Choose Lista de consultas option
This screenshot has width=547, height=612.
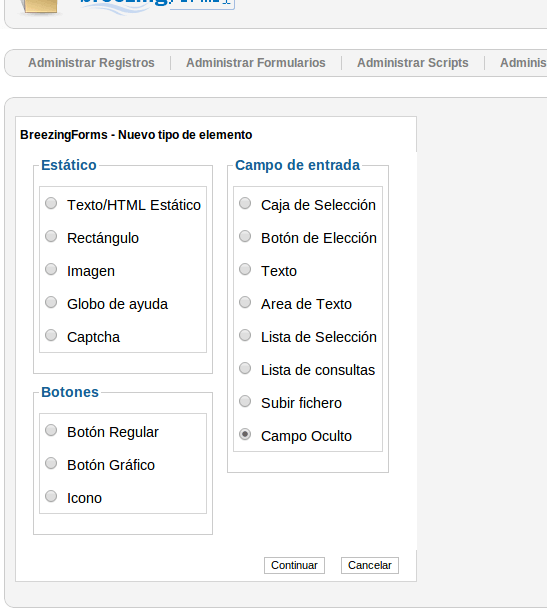pyautogui.click(x=245, y=368)
